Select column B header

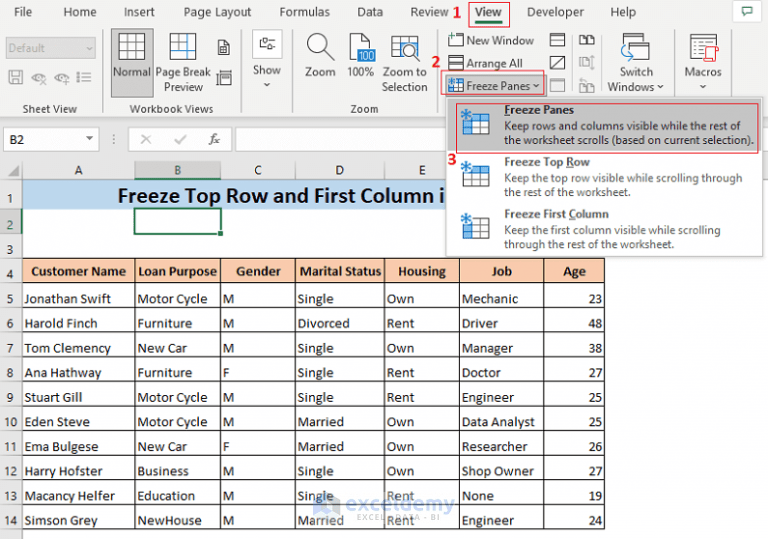(177, 170)
